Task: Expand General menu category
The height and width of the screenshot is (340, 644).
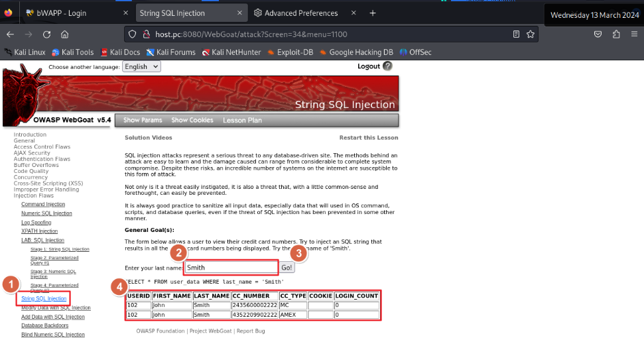Action: click(x=25, y=141)
